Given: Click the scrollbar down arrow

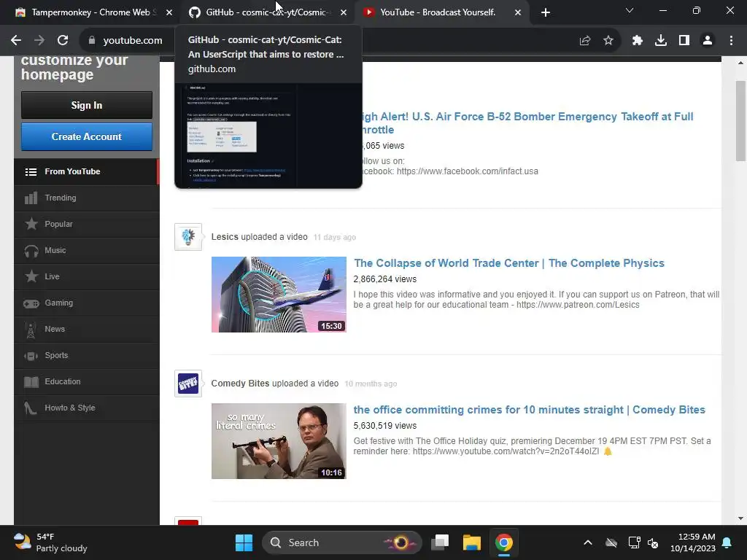Looking at the screenshot, I should [741, 518].
